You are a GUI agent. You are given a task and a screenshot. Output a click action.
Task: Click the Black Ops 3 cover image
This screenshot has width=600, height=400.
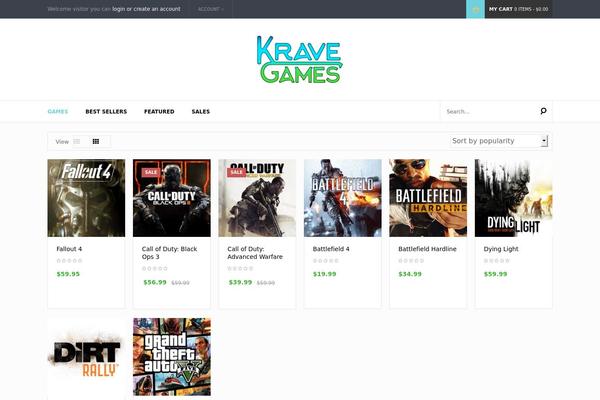[x=172, y=198]
